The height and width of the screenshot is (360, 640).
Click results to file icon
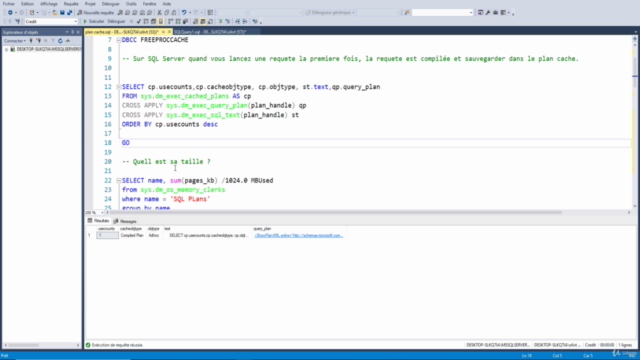210,22
